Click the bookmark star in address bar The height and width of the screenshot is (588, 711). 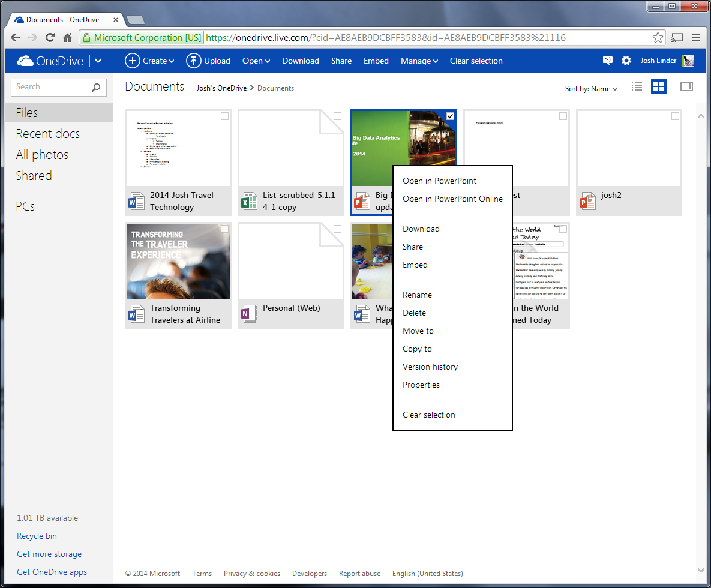click(x=658, y=37)
